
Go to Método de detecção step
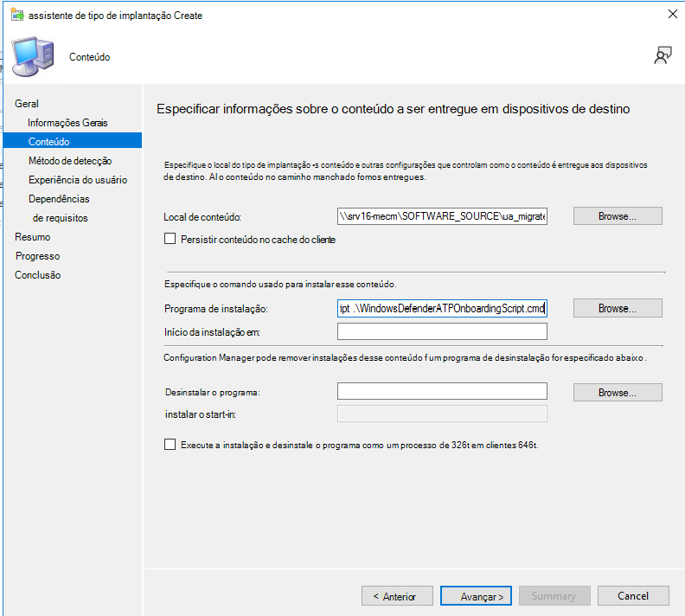tap(70, 161)
